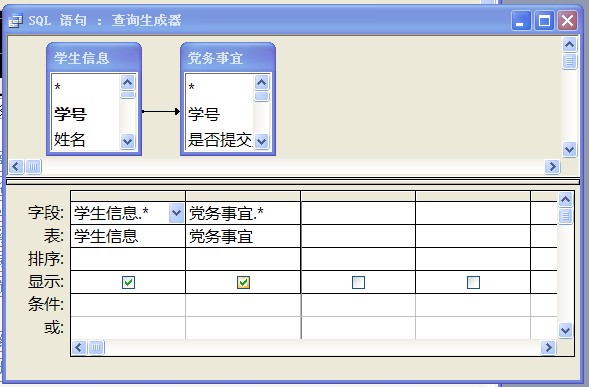
Task: Click the 或 row cell under 学生信息 column
Action: coord(128,328)
